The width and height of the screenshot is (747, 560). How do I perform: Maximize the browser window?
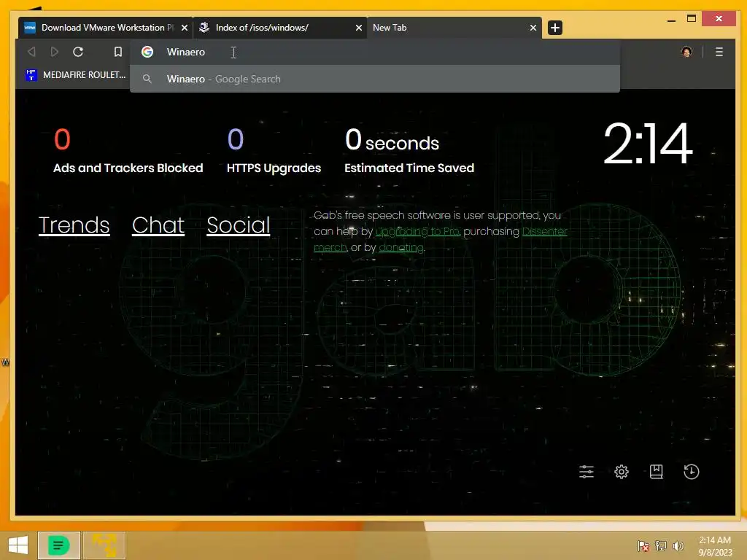point(692,19)
